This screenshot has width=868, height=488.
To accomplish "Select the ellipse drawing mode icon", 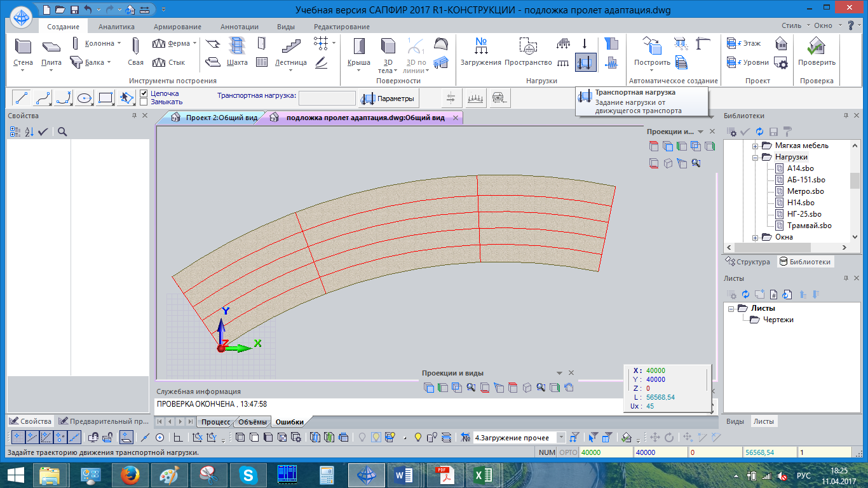I will tap(85, 98).
